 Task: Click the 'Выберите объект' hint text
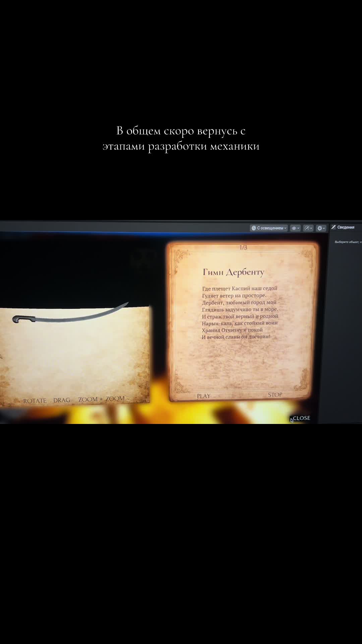pyautogui.click(x=348, y=242)
